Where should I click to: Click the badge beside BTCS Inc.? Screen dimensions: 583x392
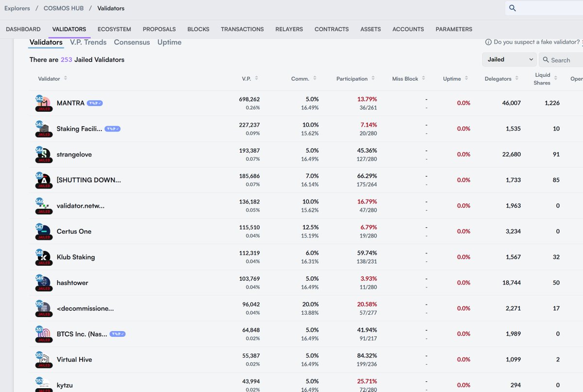tap(118, 334)
